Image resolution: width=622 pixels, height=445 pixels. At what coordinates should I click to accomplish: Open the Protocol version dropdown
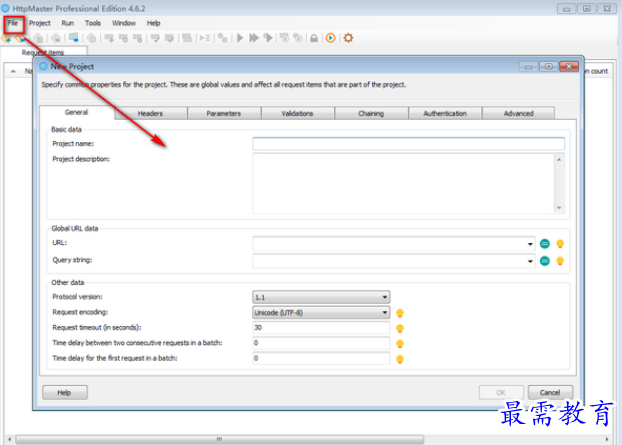click(321, 297)
